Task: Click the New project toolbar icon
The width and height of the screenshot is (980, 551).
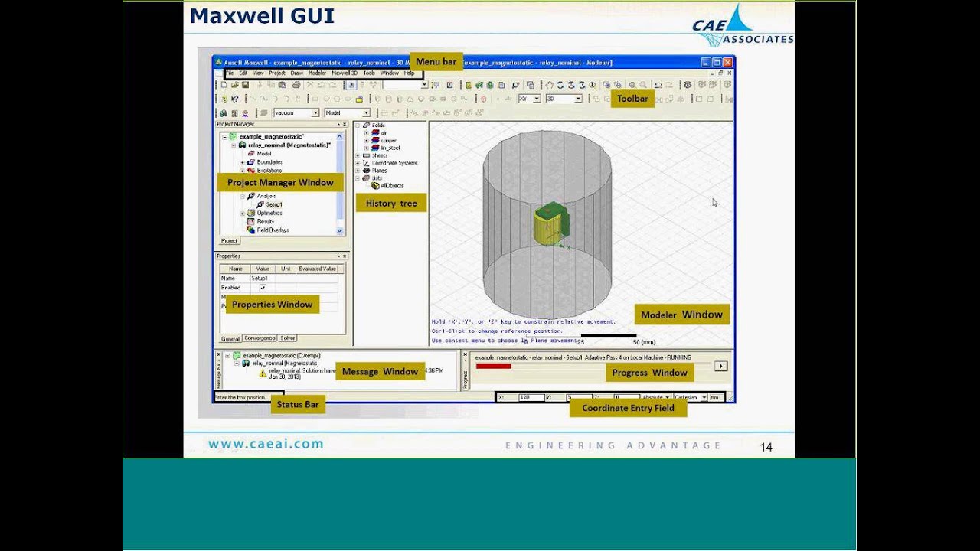Action: 224,85
